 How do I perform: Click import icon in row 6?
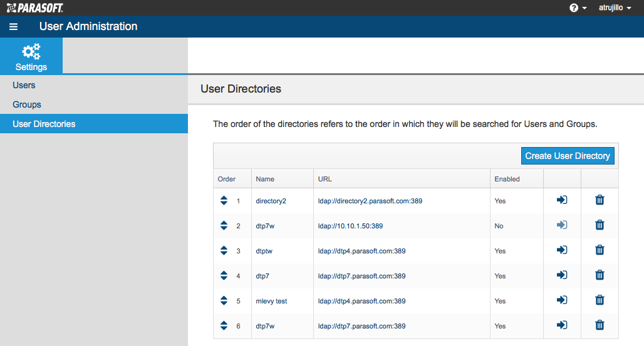(562, 325)
